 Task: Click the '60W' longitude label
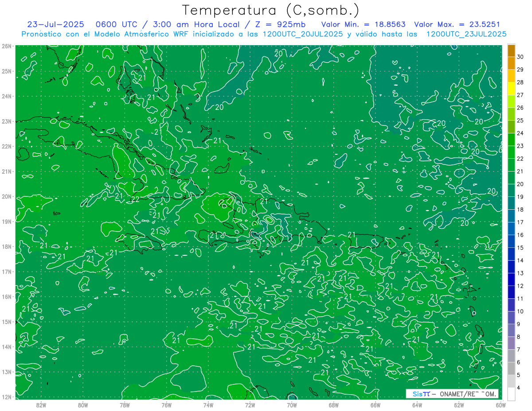(501, 405)
